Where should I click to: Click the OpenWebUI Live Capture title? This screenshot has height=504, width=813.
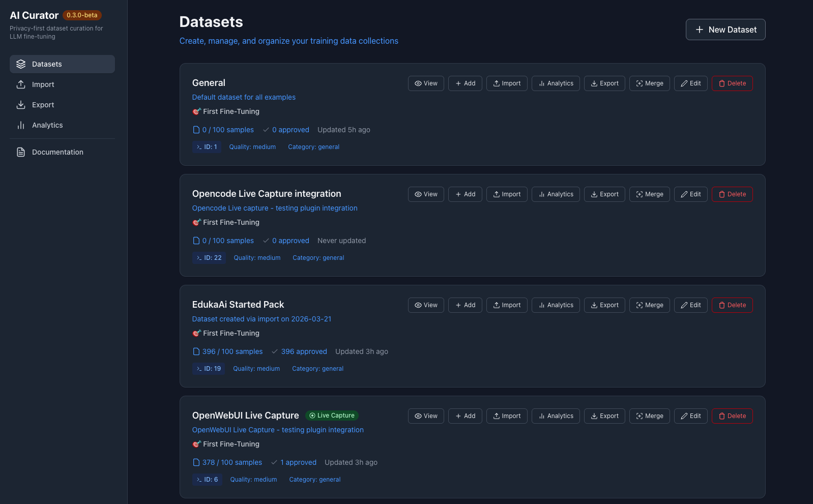pos(246,416)
